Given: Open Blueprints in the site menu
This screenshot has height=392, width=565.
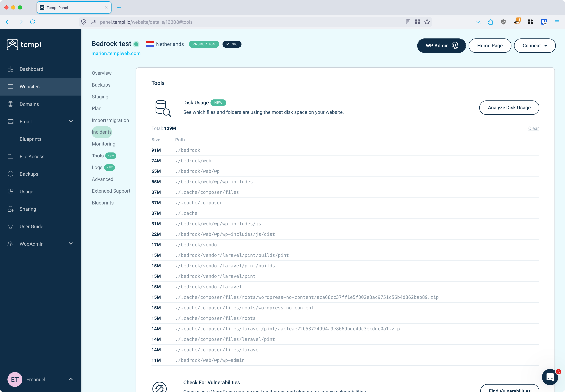Looking at the screenshot, I should coord(103,203).
